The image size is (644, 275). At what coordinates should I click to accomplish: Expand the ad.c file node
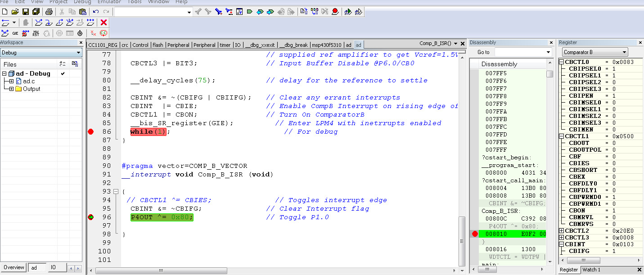[x=11, y=81]
